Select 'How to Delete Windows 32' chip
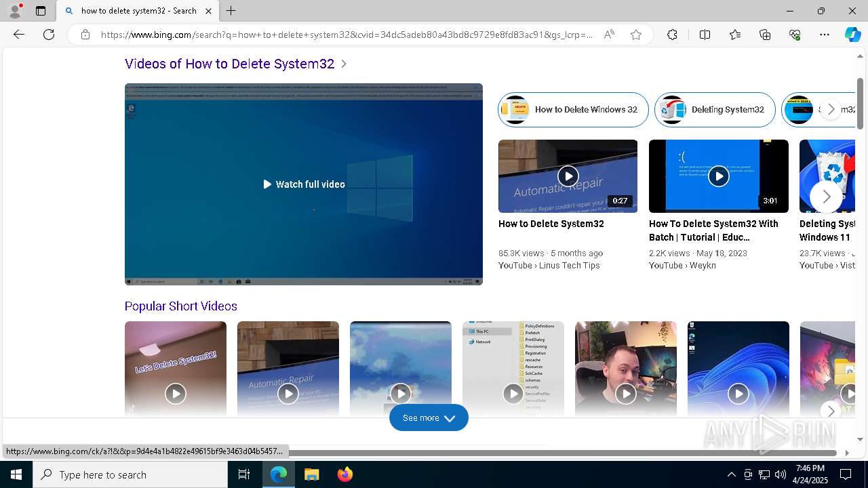The height and width of the screenshot is (488, 868). pyautogui.click(x=573, y=110)
